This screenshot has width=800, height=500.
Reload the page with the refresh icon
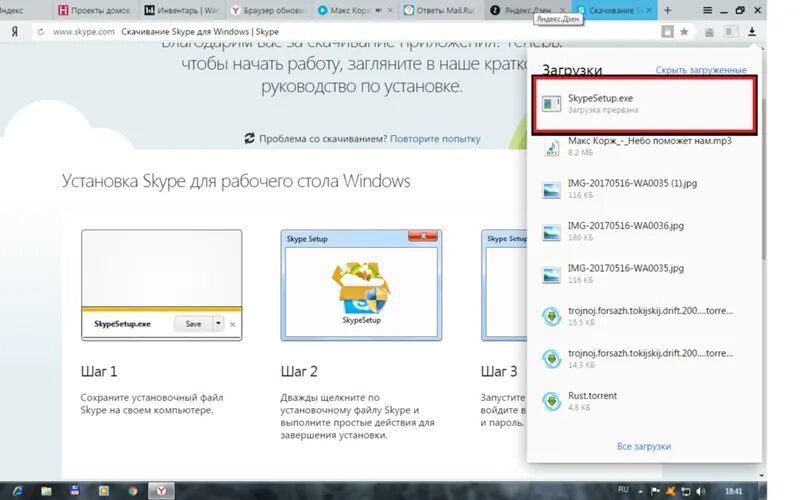tap(40, 32)
